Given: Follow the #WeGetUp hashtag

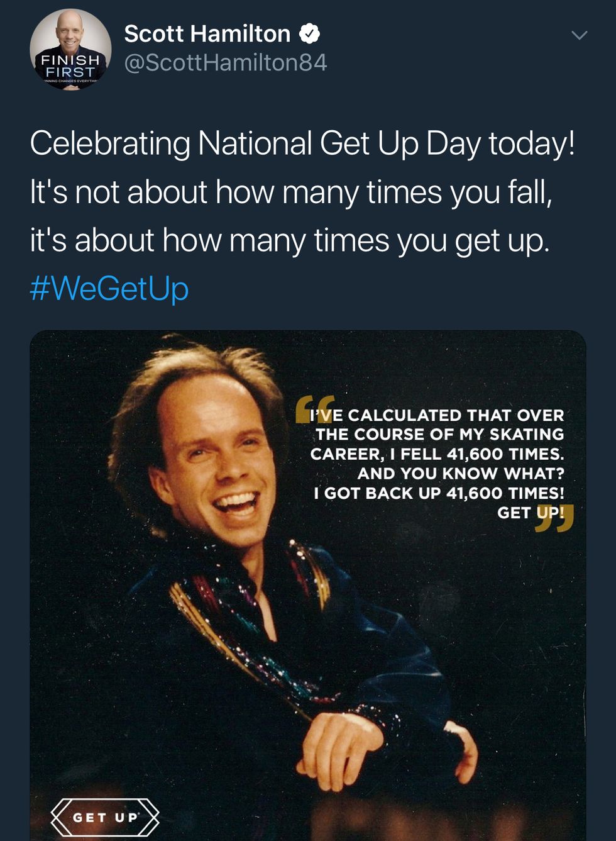Looking at the screenshot, I should coord(109,288).
